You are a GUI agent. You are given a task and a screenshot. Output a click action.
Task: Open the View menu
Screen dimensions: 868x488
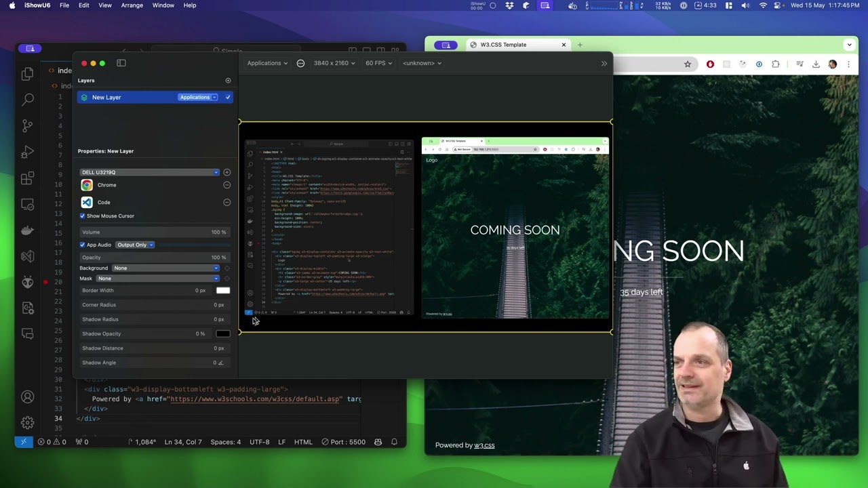(x=105, y=5)
